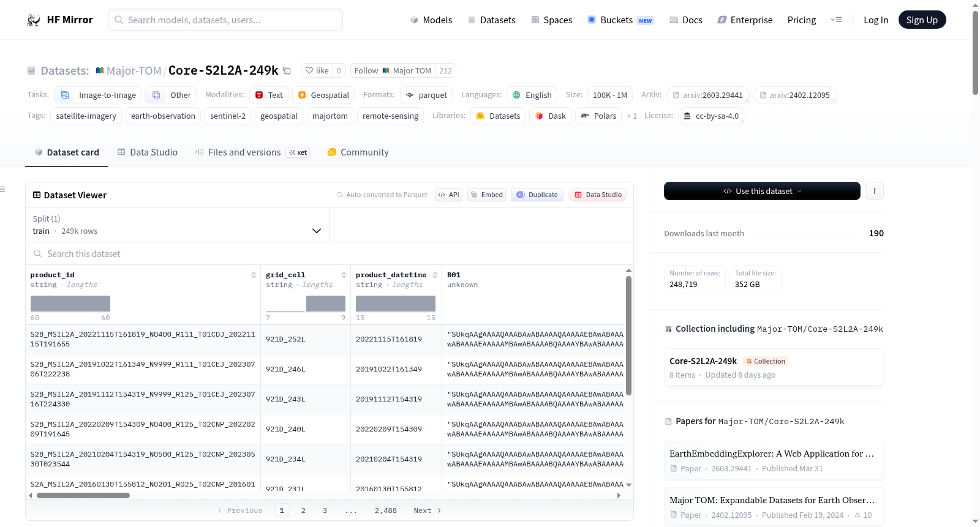Open the Use this dataset dropdown
This screenshot has height=527, width=980.
(762, 191)
